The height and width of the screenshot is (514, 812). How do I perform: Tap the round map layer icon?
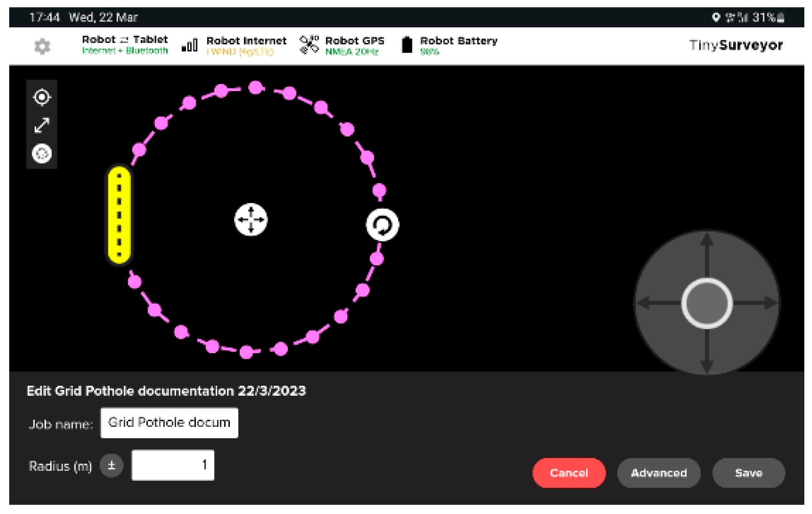[x=42, y=154]
